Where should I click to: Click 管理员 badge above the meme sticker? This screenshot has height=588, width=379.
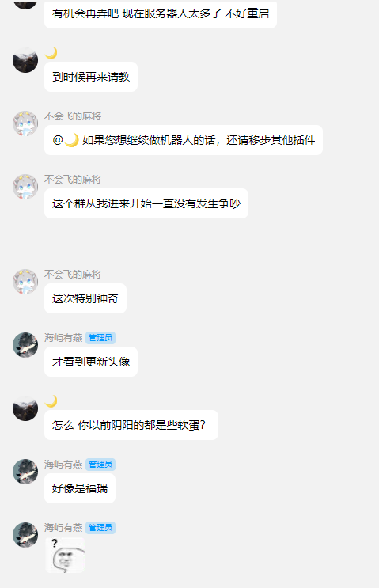coord(100,528)
